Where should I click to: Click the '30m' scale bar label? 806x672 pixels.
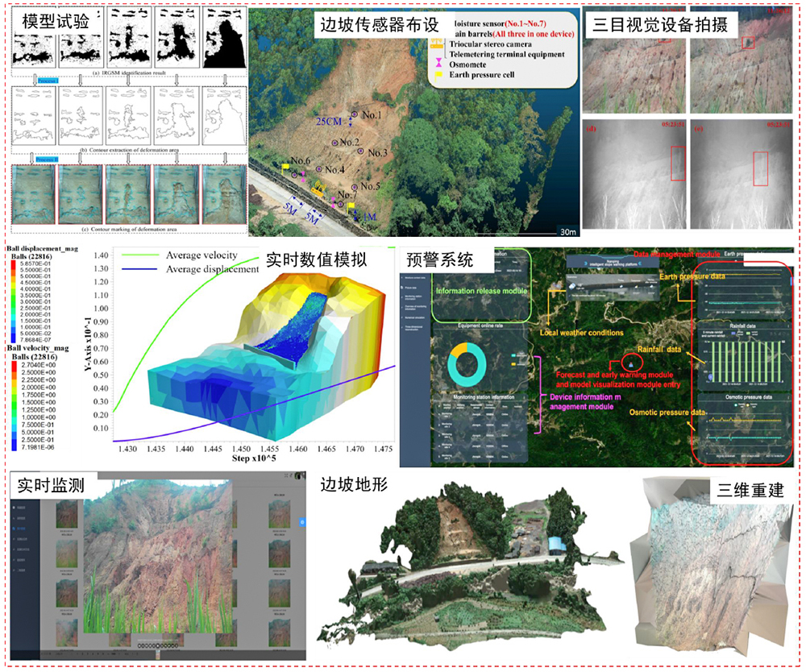point(568,232)
